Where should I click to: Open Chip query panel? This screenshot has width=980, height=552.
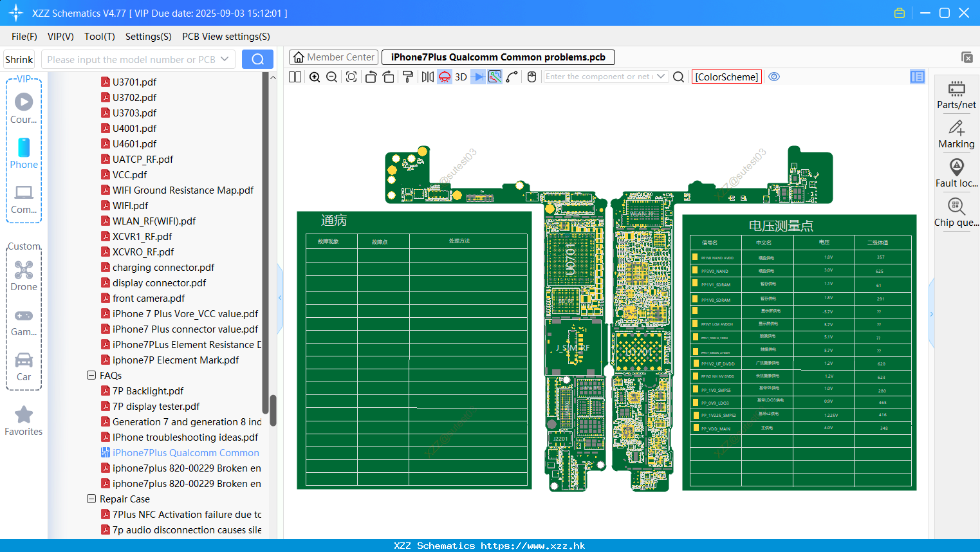coord(956,213)
